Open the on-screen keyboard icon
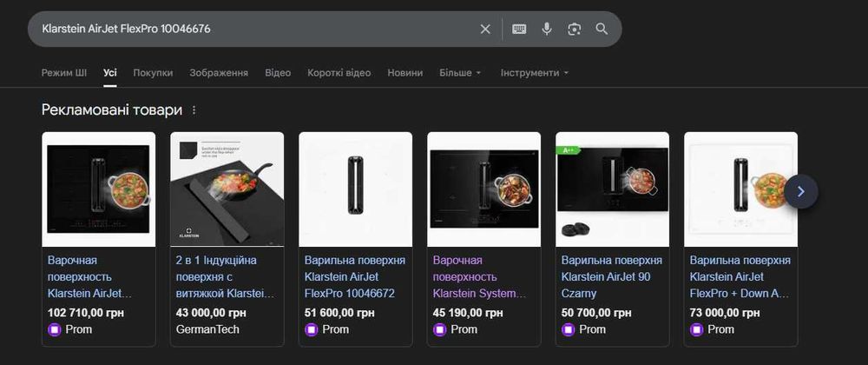The width and height of the screenshot is (868, 365). 519,29
